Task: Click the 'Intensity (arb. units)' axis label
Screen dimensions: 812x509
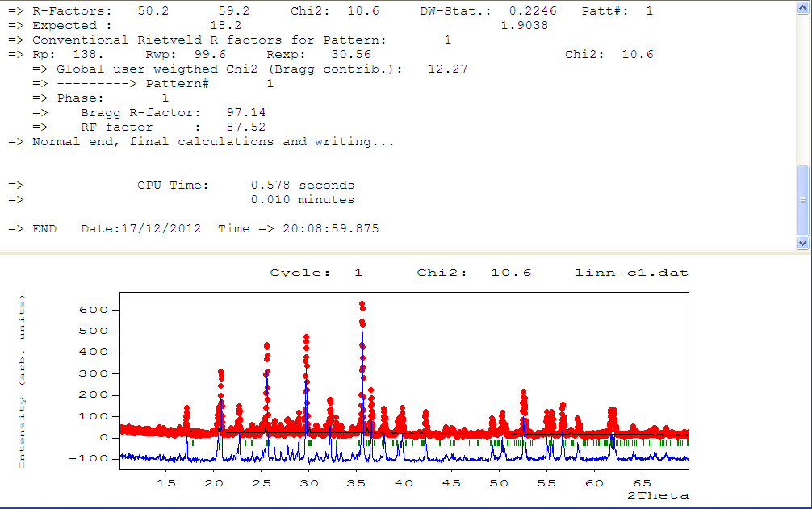Action: point(22,382)
